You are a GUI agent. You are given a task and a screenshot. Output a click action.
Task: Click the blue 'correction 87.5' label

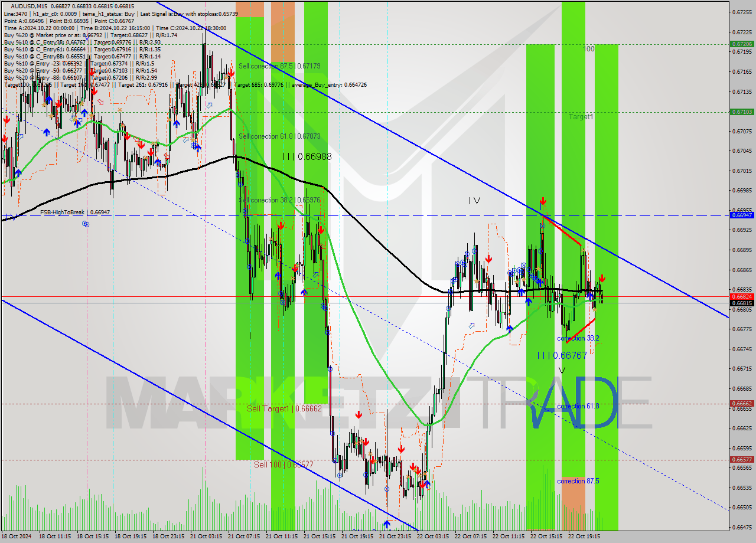pyautogui.click(x=578, y=481)
